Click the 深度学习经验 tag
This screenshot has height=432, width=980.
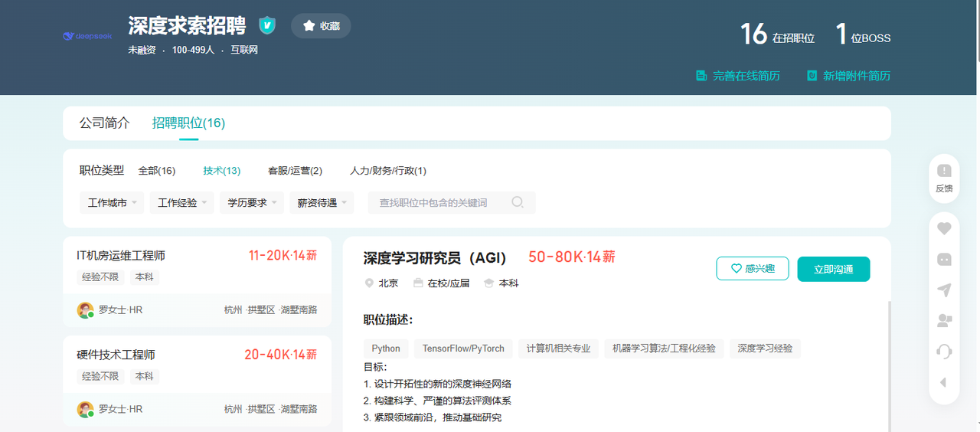pos(766,349)
